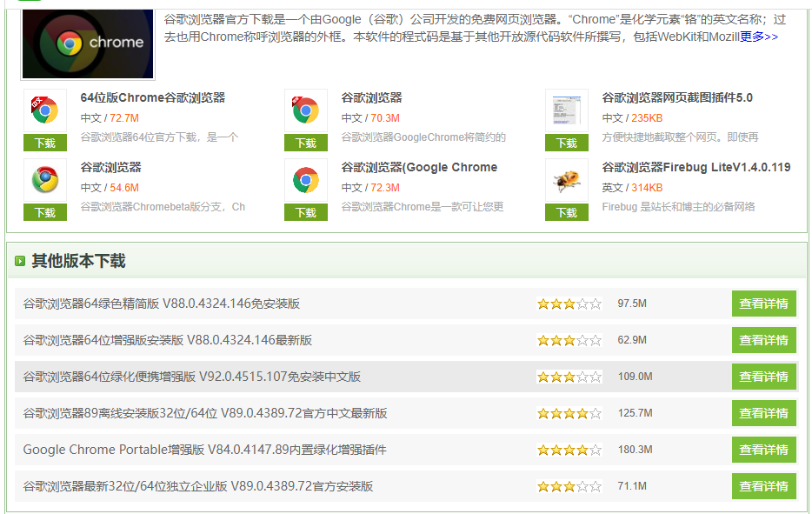The image size is (812, 514).
Task: Click the 网页截图插件 screenshot plugin icon
Action: [x=567, y=109]
